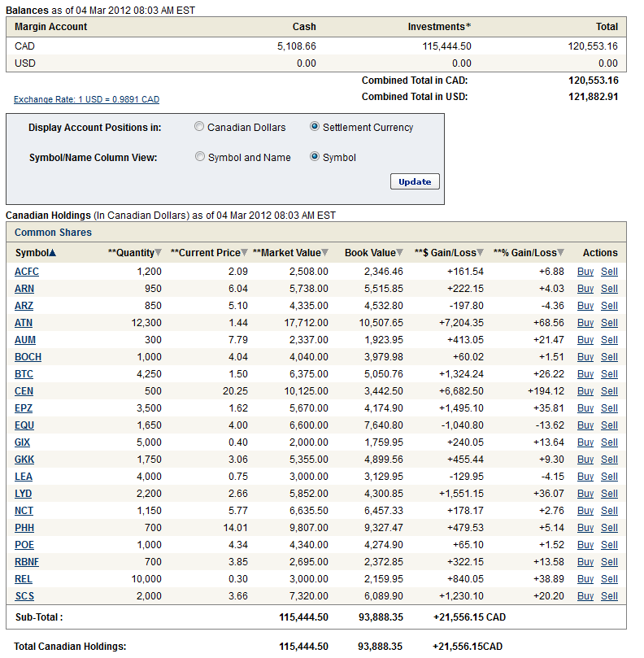Sort holdings by Market Value arrow

click(325, 253)
